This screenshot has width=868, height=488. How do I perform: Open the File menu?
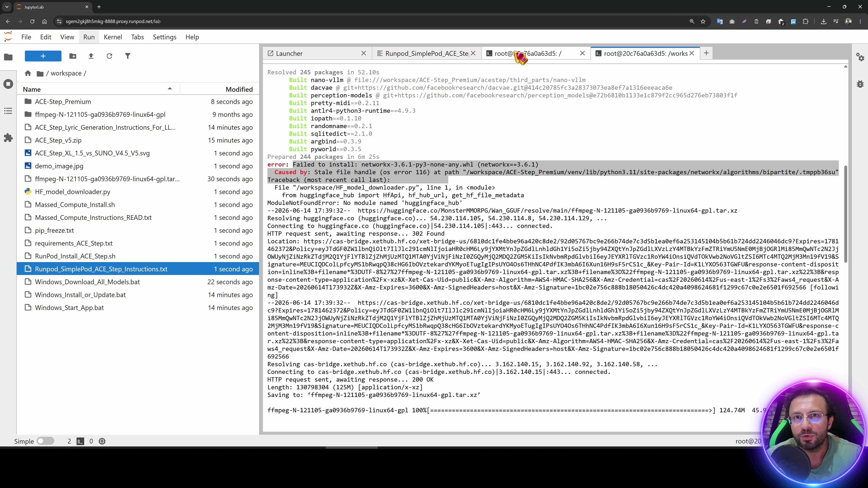(x=26, y=37)
